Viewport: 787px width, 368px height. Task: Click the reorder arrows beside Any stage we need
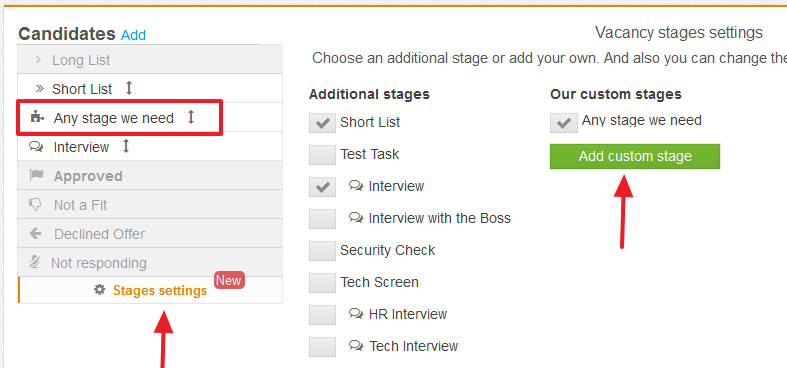[191, 117]
